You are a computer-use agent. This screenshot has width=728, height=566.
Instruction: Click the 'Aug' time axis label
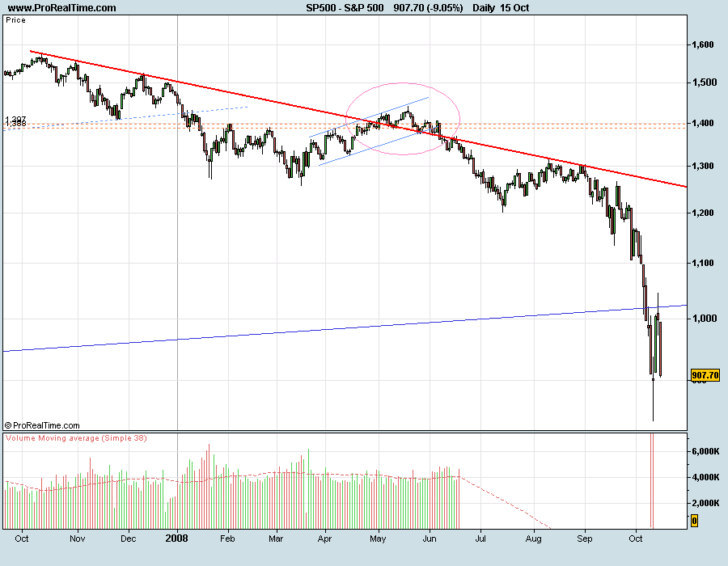(534, 539)
